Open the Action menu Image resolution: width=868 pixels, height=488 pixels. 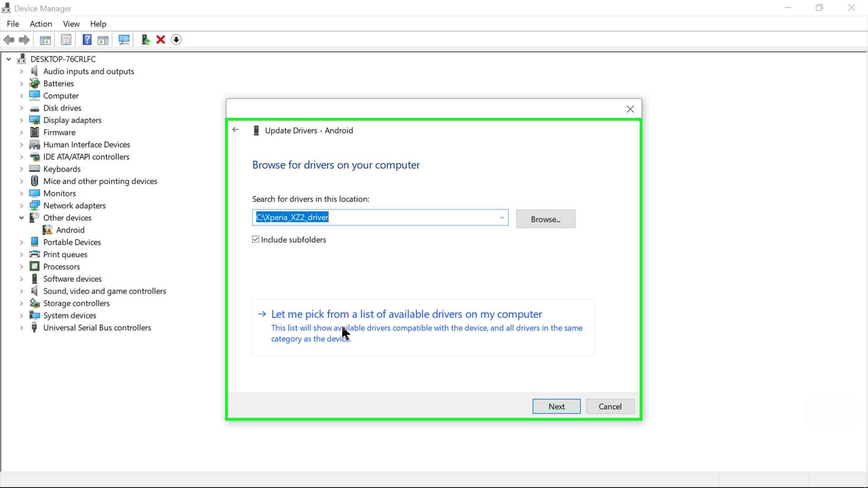[x=41, y=24]
